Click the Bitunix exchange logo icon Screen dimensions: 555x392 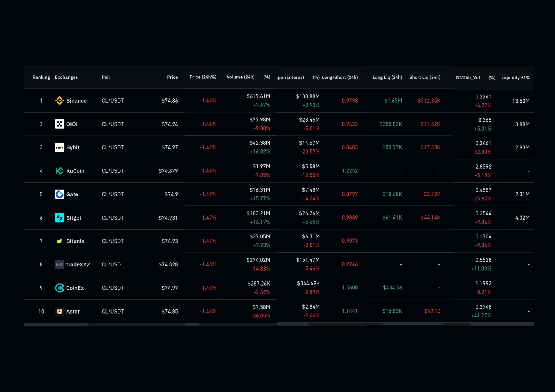coord(59,241)
